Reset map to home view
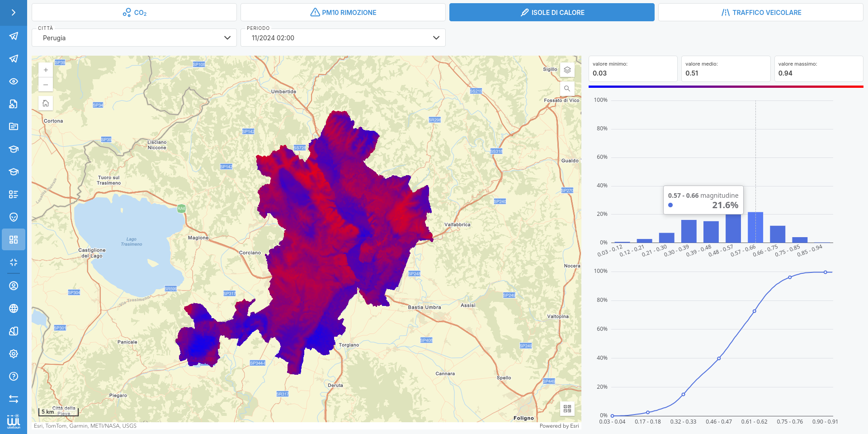 tap(46, 103)
